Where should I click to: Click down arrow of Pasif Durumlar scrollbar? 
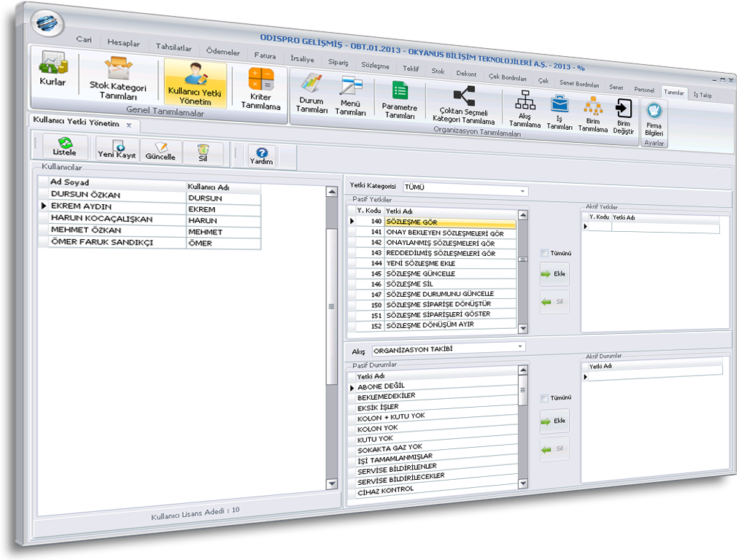523,484
